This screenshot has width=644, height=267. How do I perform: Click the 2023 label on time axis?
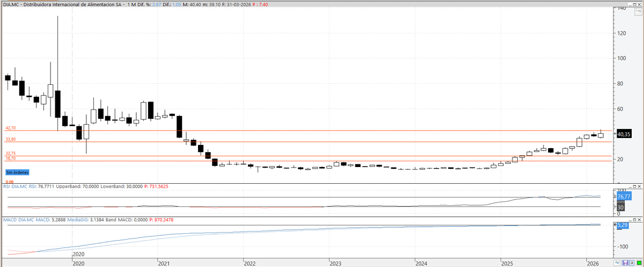pyautogui.click(x=335, y=263)
